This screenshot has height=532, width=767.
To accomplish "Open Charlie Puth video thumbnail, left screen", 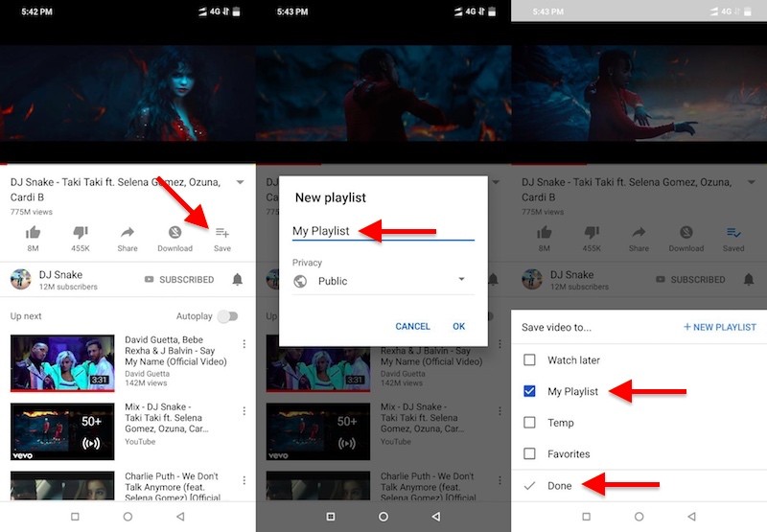I will coord(62,486).
